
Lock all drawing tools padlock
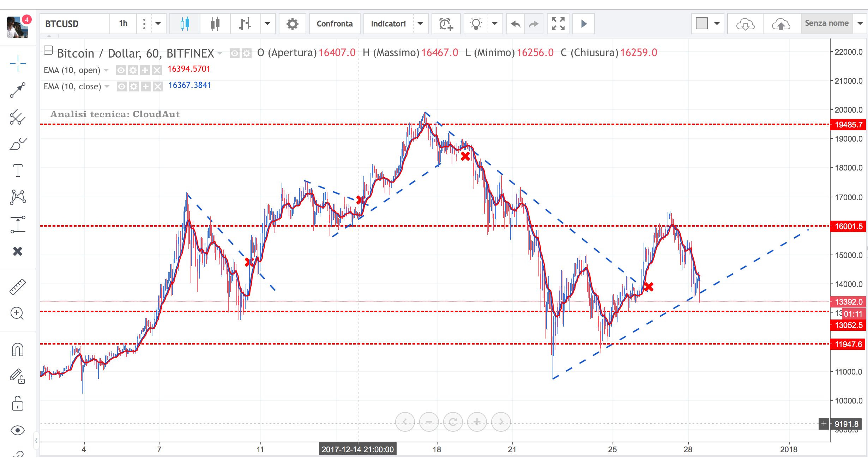(x=18, y=403)
